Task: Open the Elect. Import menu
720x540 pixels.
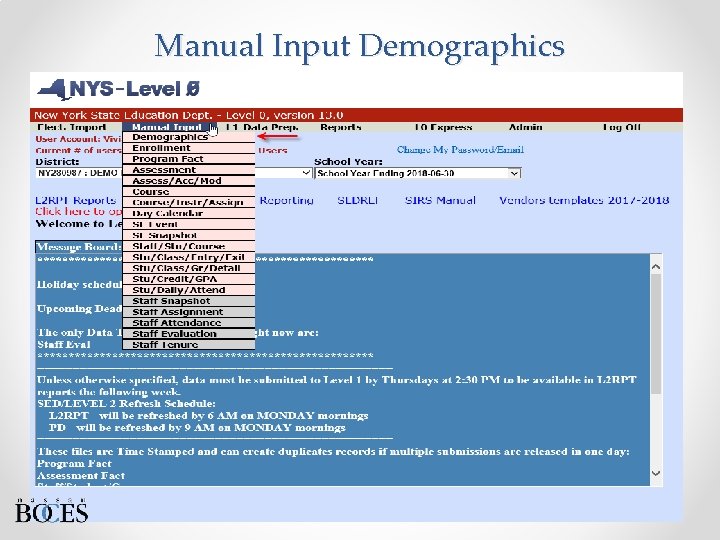Action: click(72, 127)
